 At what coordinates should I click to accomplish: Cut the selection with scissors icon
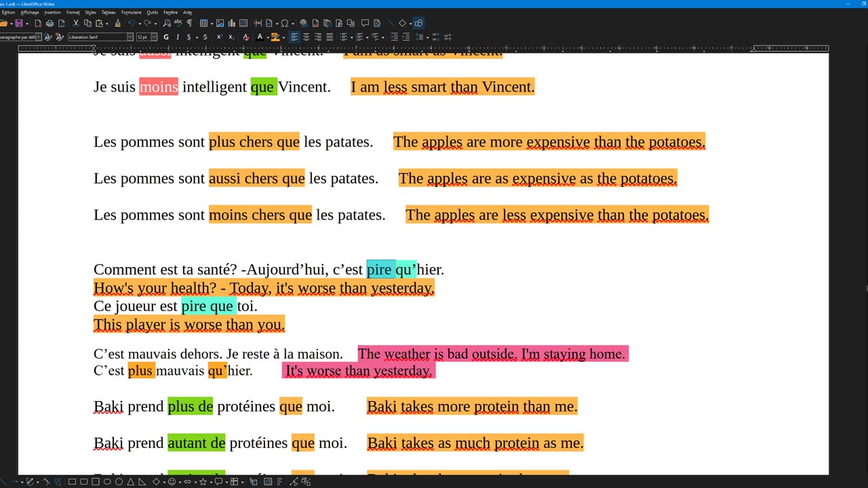pyautogui.click(x=76, y=23)
